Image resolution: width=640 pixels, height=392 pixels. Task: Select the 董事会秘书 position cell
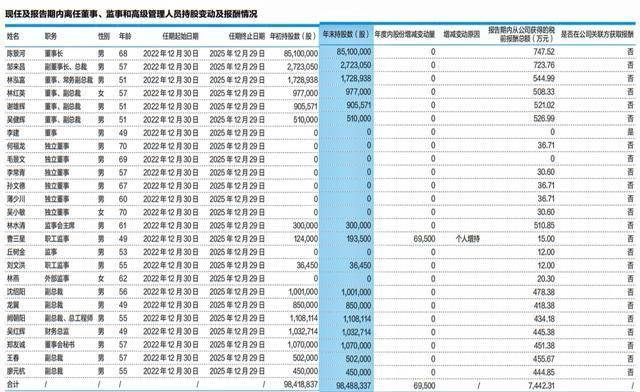[x=60, y=345]
